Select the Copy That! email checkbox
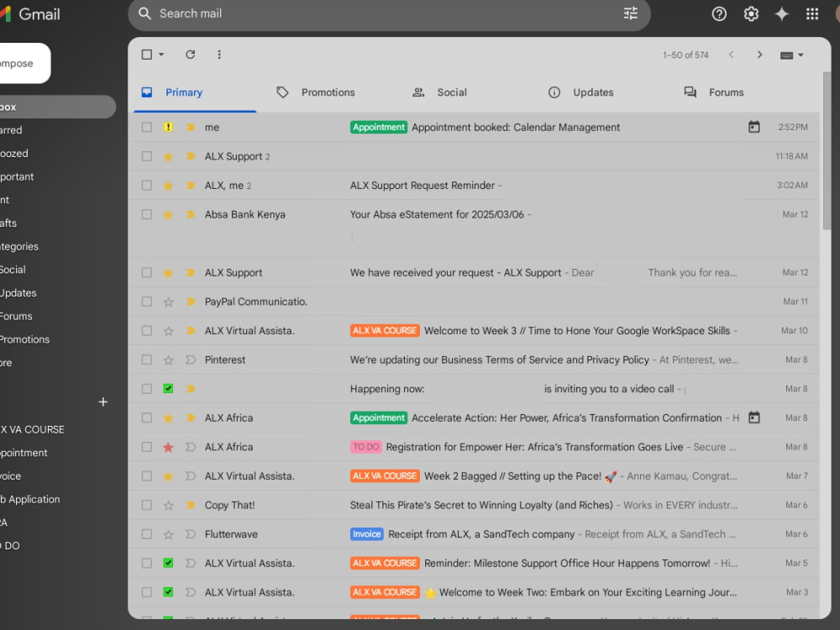Viewport: 840px width, 630px height. coord(146,505)
